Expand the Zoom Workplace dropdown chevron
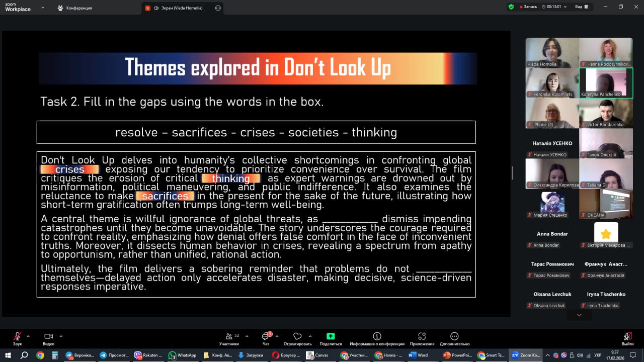Viewport: 644px width, 362px height. point(43,8)
